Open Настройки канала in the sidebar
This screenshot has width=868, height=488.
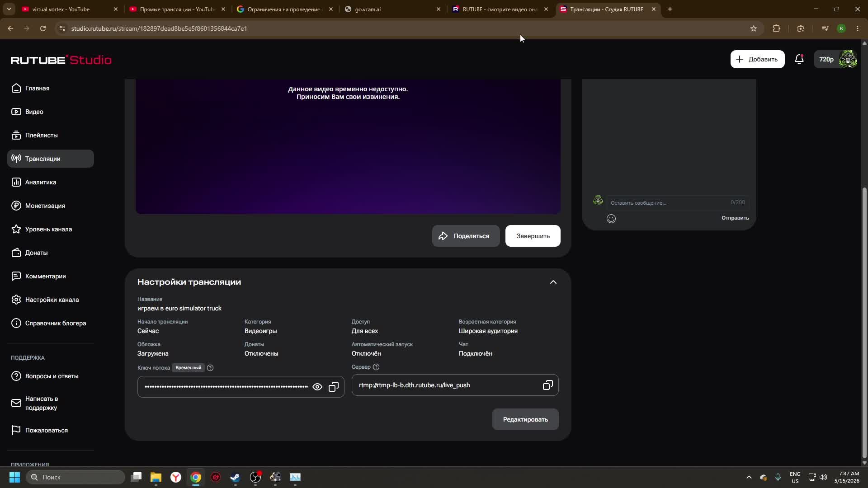(51, 300)
